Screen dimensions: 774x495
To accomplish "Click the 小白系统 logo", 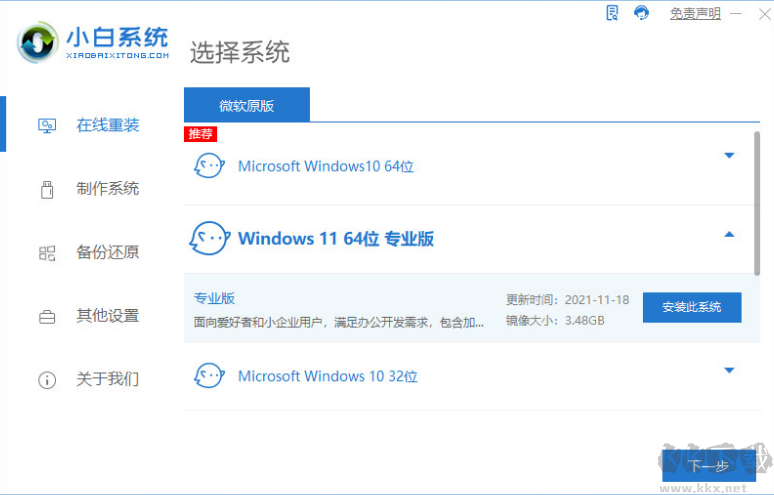I will tap(93, 42).
